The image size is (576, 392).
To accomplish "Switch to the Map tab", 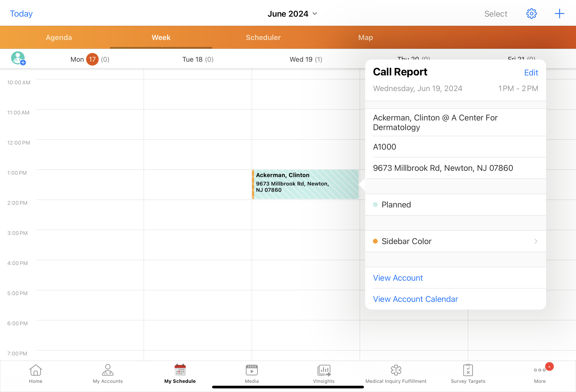I will pos(365,37).
